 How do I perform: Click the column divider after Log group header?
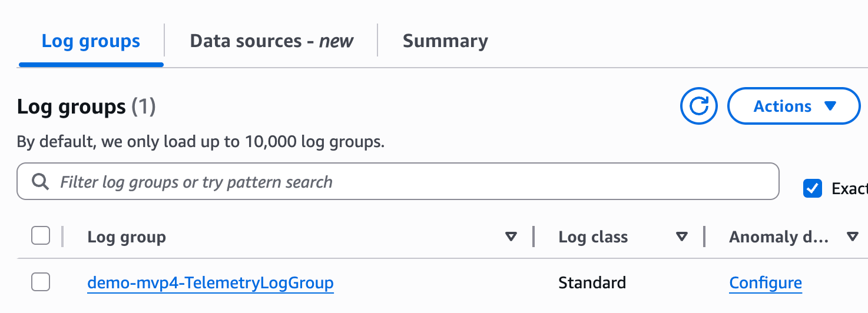tap(534, 237)
